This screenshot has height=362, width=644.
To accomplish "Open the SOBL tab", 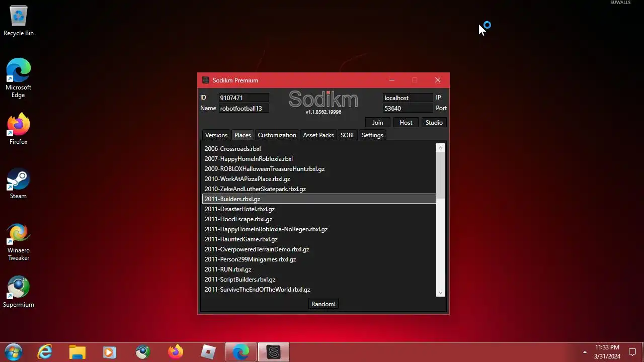I will click(348, 135).
